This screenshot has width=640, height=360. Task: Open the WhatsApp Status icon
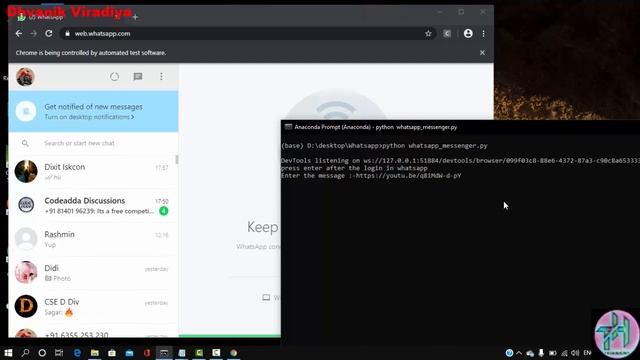click(x=114, y=76)
